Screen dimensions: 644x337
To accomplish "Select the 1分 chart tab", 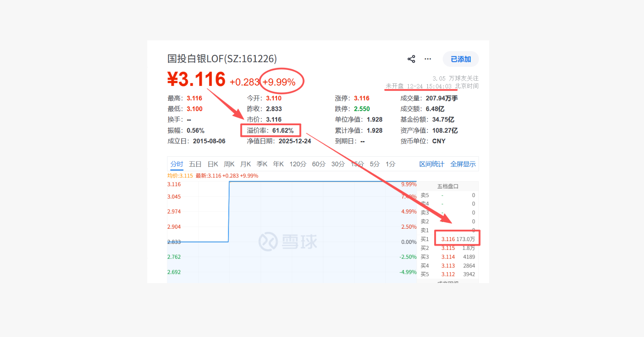I will tap(391, 164).
